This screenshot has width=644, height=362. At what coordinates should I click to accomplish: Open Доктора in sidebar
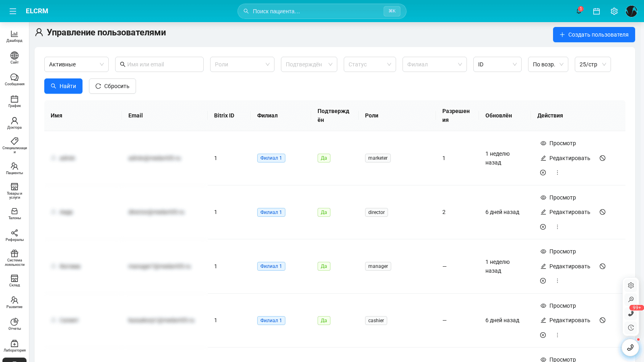(14, 123)
